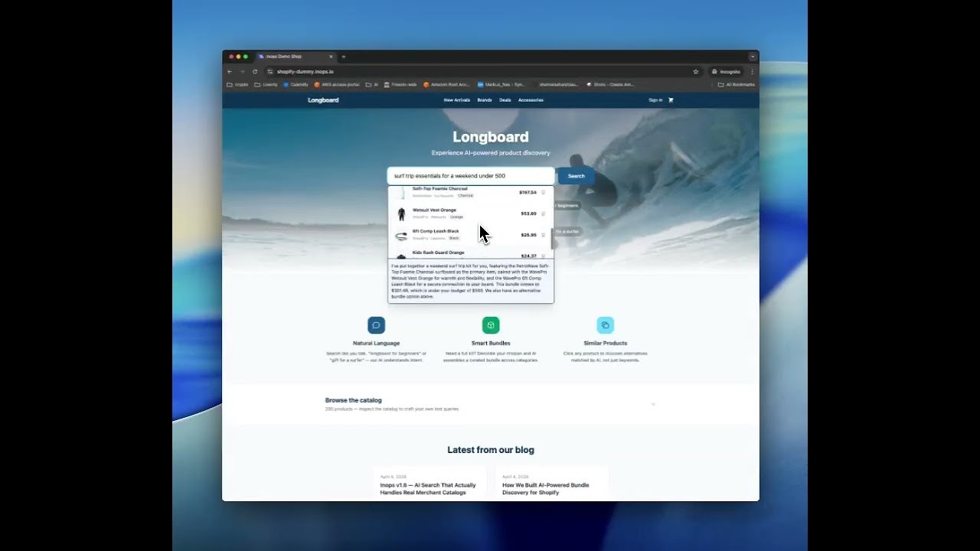Click the Smart Bundles box icon

(491, 325)
